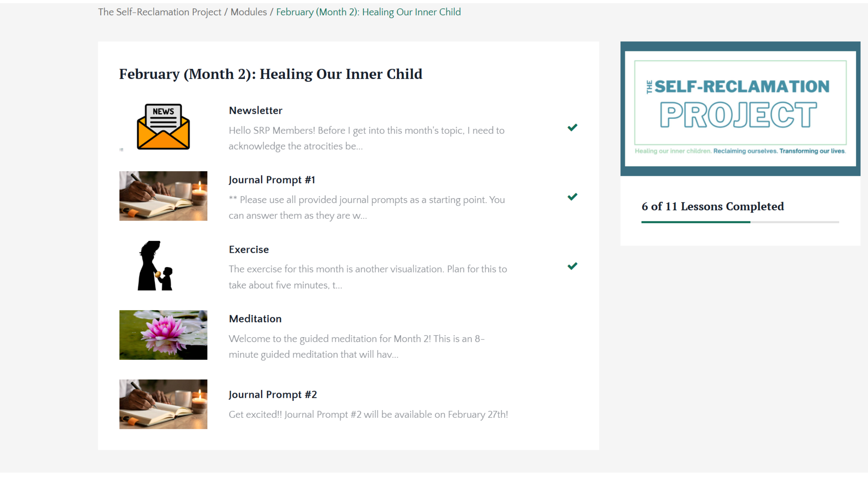The height and width of the screenshot is (488, 868).
Task: Open the Journal Prompt #2 writing thumbnail
Action: [x=163, y=404]
